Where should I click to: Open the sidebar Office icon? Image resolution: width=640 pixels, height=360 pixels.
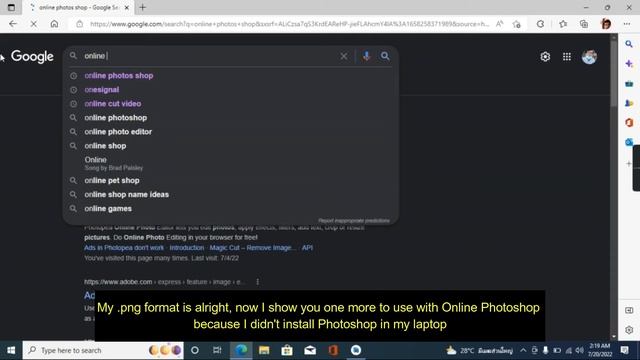[x=629, y=122]
